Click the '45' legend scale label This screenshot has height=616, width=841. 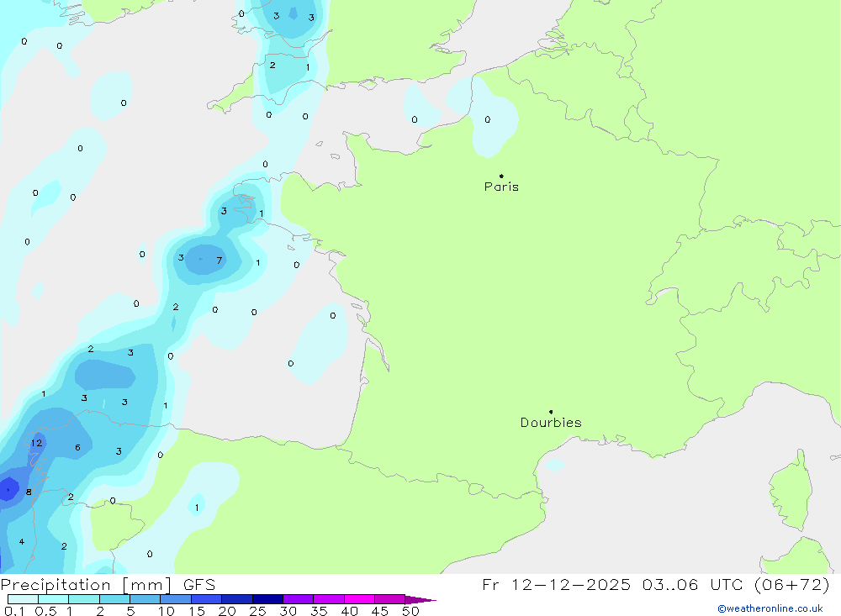[380, 611]
